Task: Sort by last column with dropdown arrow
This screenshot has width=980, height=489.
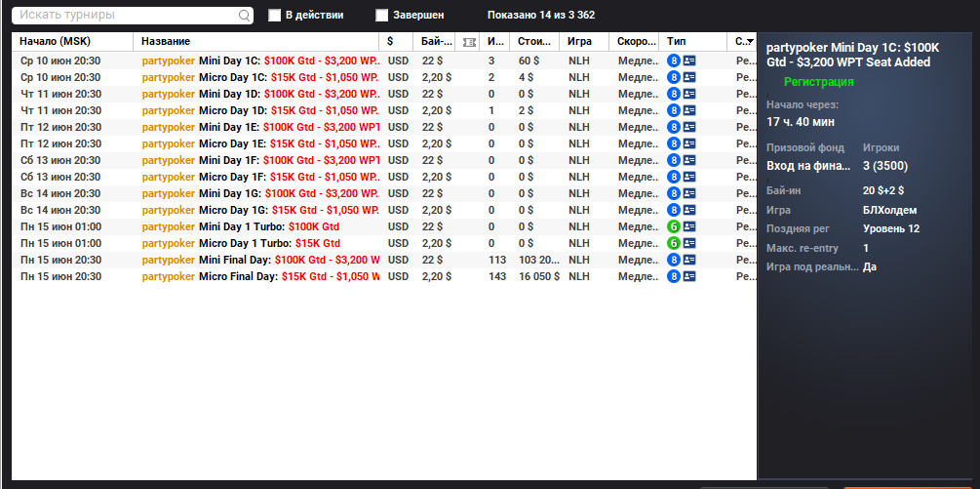Action: click(742, 42)
